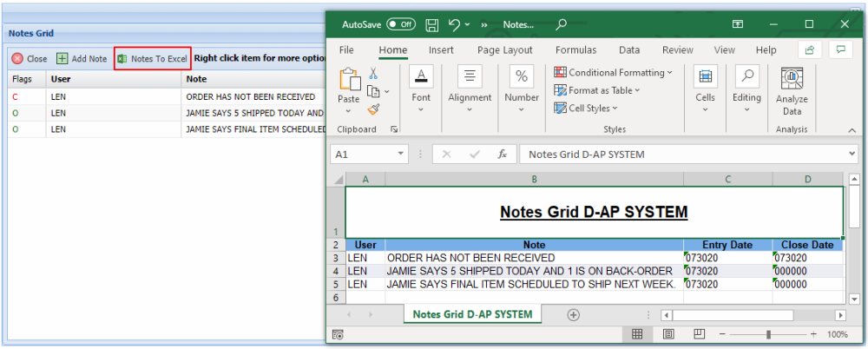Click the Share icon in the ribbon
The height and width of the screenshot is (349, 868).
pyautogui.click(x=810, y=49)
